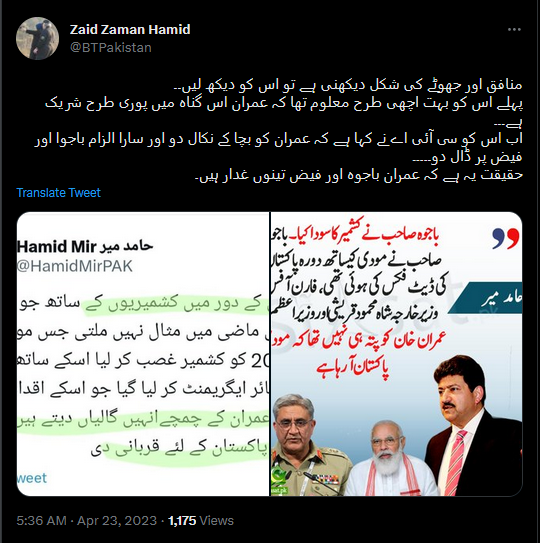Click the Zaid Zaman Hamid display name
540x543 pixels.
pos(130,29)
